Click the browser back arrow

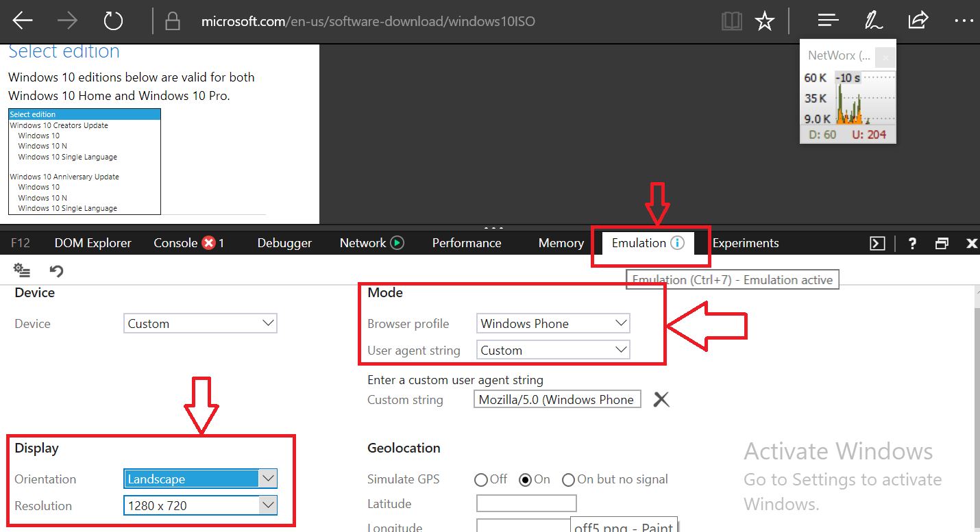coord(23,21)
